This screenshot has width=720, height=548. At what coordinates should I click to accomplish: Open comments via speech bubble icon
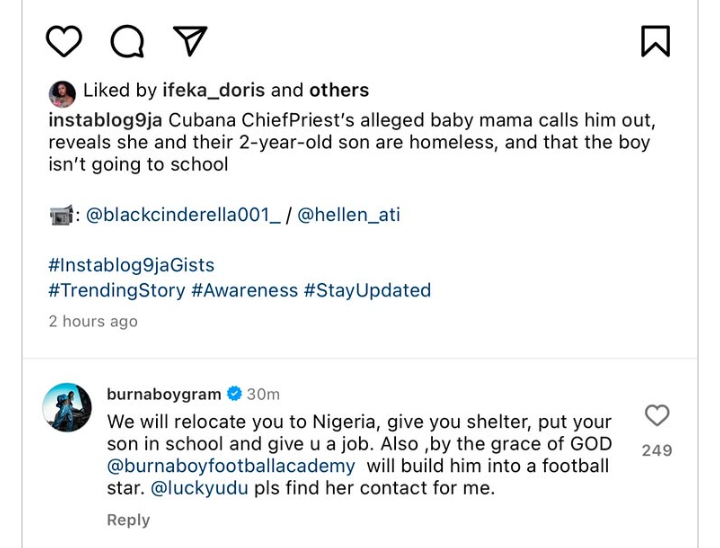[x=127, y=41]
